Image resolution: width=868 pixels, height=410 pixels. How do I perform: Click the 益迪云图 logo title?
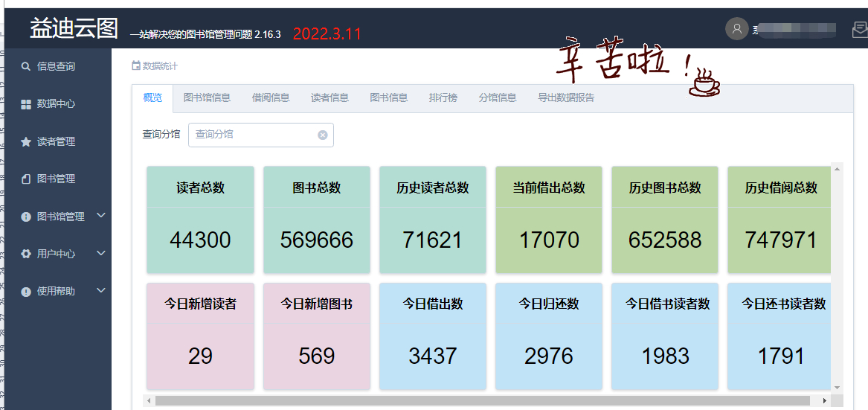(x=74, y=28)
